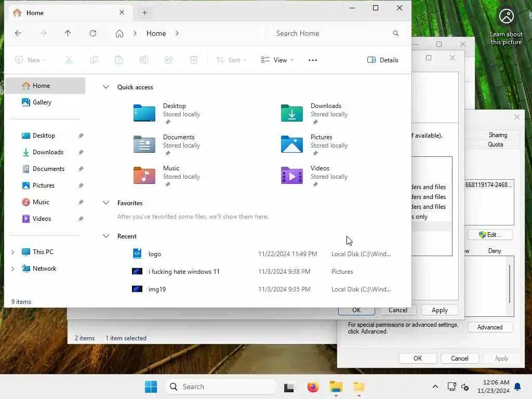Select 'i fucking hate windows 11' file

[x=261, y=271]
